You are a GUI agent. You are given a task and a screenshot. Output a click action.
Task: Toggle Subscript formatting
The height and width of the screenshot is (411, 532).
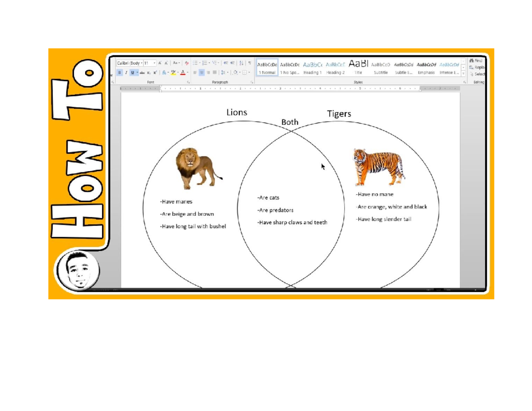149,72
